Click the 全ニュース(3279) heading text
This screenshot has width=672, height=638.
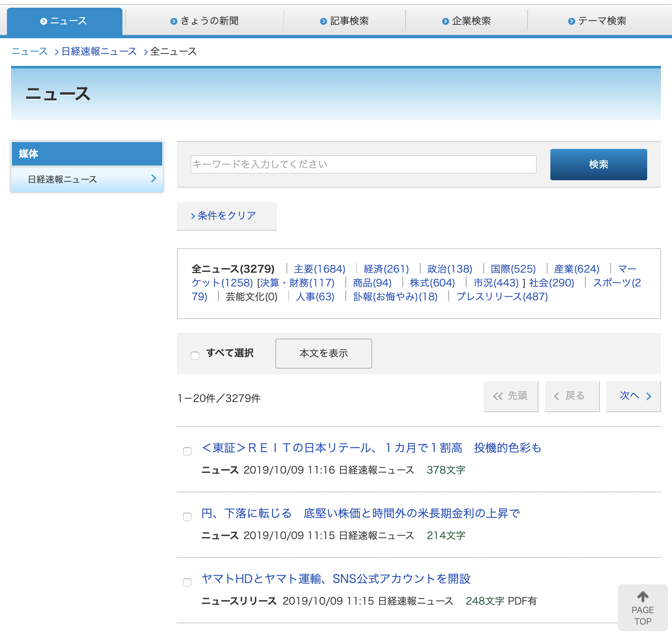click(x=233, y=269)
